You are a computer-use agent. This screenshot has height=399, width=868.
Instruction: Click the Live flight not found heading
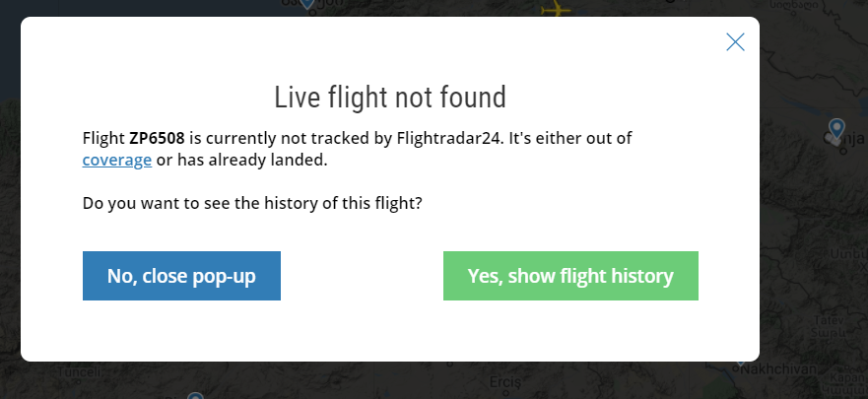coord(390,98)
